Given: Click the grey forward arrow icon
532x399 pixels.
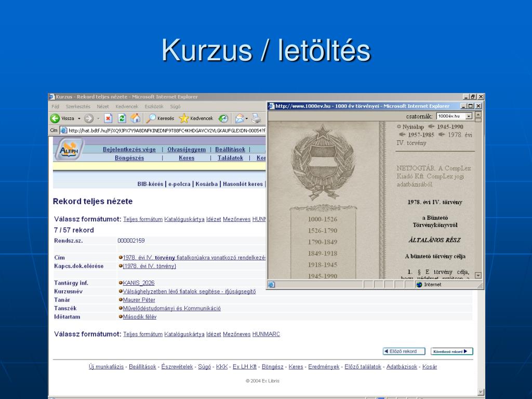Looking at the screenshot, I should pos(88,118).
